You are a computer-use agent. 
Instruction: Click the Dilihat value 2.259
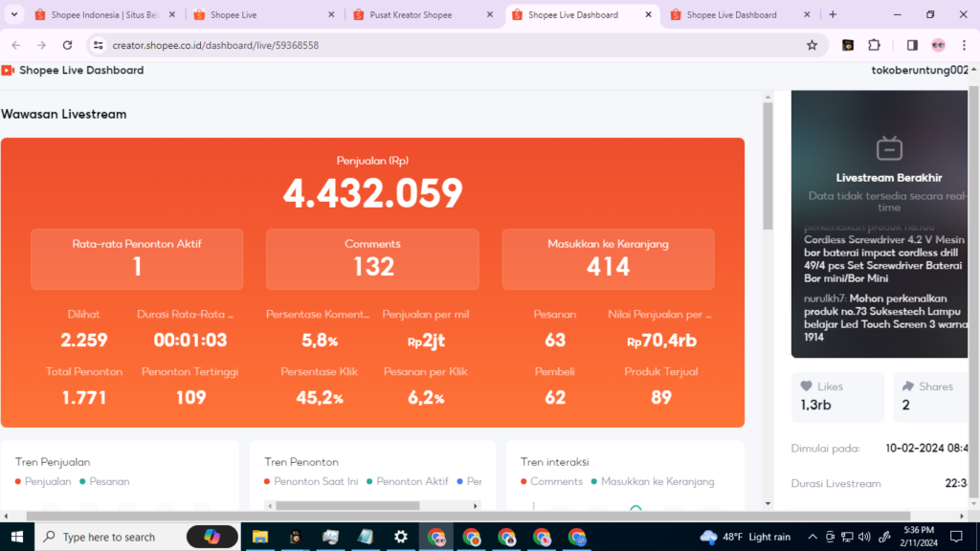[84, 340]
